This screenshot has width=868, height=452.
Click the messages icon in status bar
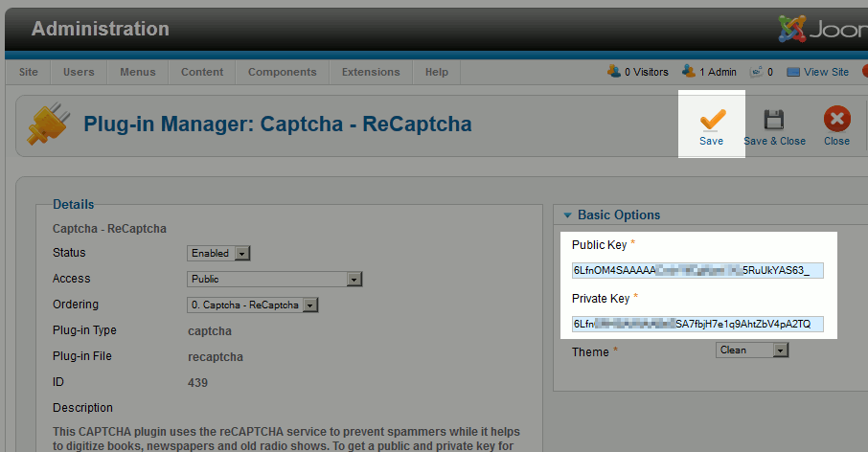(756, 72)
